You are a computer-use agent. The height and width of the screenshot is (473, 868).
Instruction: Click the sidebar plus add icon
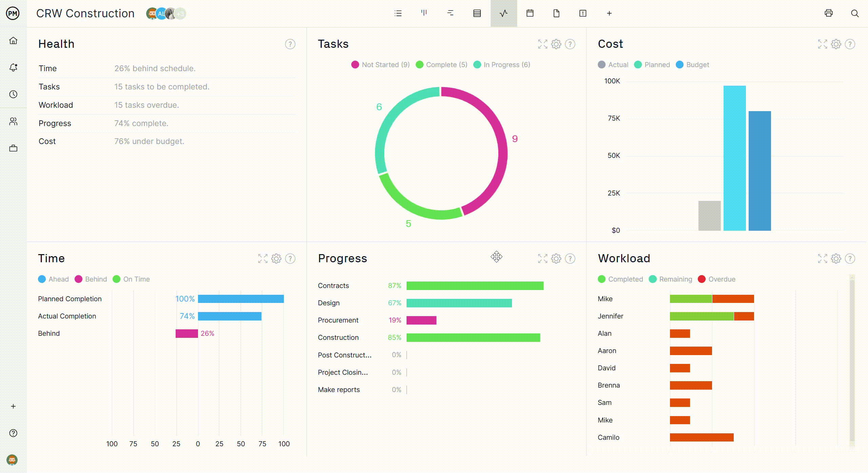[x=13, y=406]
